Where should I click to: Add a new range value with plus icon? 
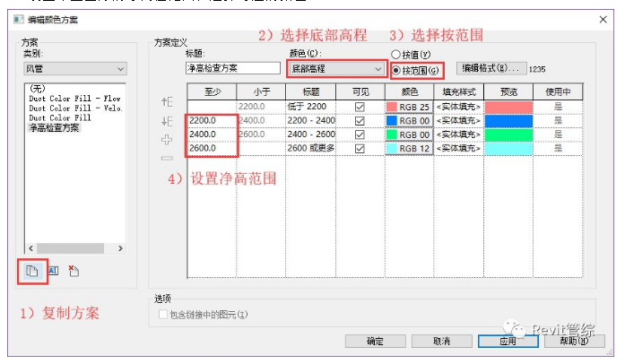pyautogui.click(x=167, y=140)
